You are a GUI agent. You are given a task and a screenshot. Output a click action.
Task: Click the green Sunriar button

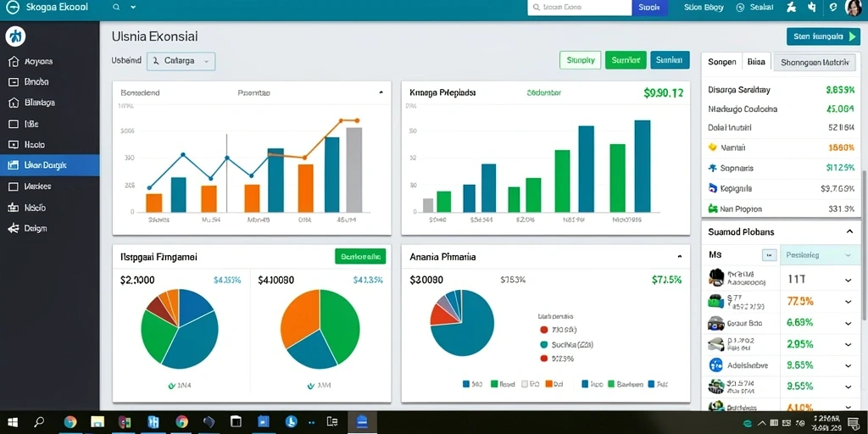626,60
